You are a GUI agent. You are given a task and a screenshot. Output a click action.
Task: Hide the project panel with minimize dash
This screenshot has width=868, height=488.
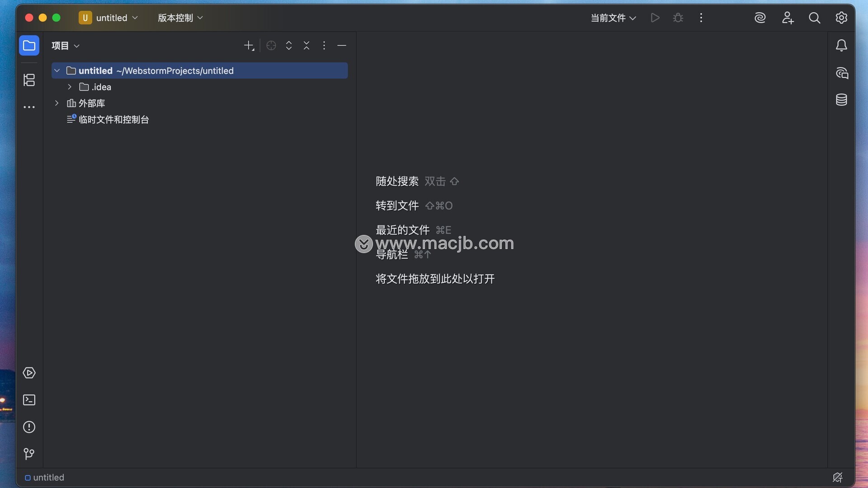342,46
